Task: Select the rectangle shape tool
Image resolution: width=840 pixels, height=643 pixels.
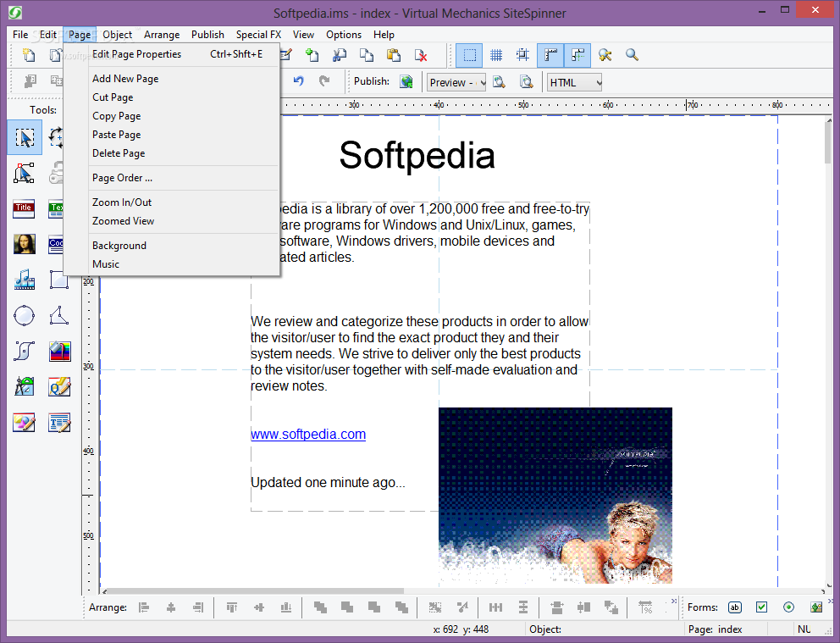Action: click(x=59, y=280)
